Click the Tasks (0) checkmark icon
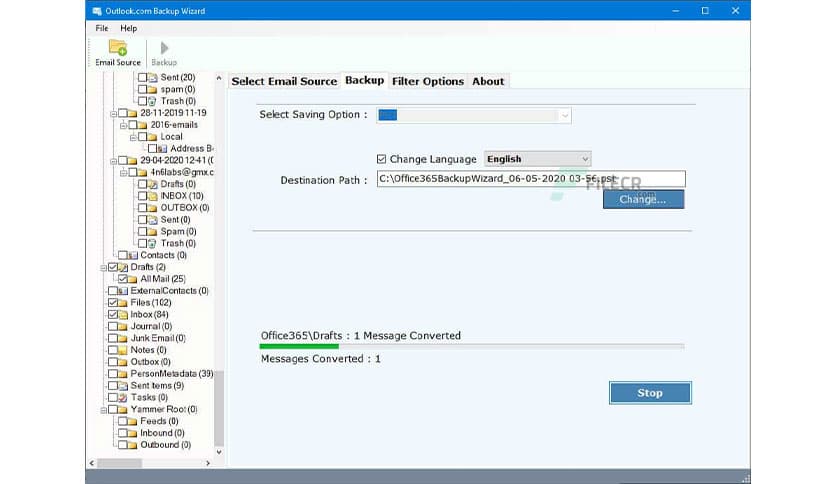 [x=123, y=398]
